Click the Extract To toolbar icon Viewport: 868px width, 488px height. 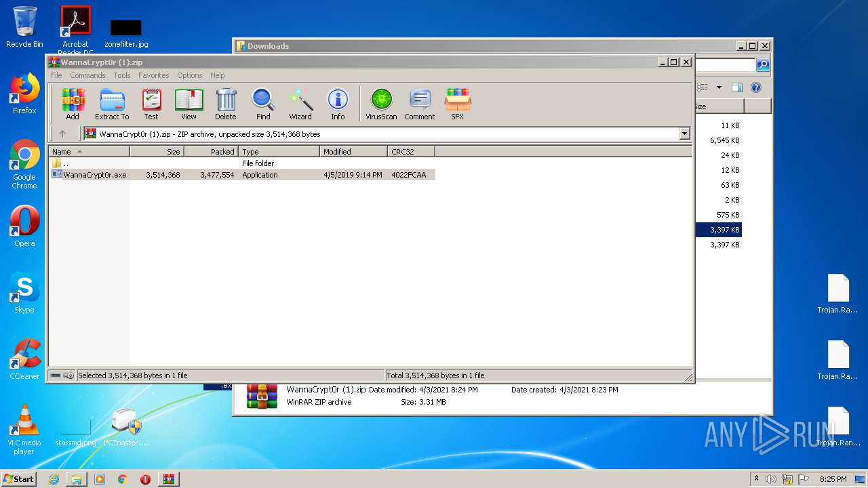pyautogui.click(x=112, y=104)
